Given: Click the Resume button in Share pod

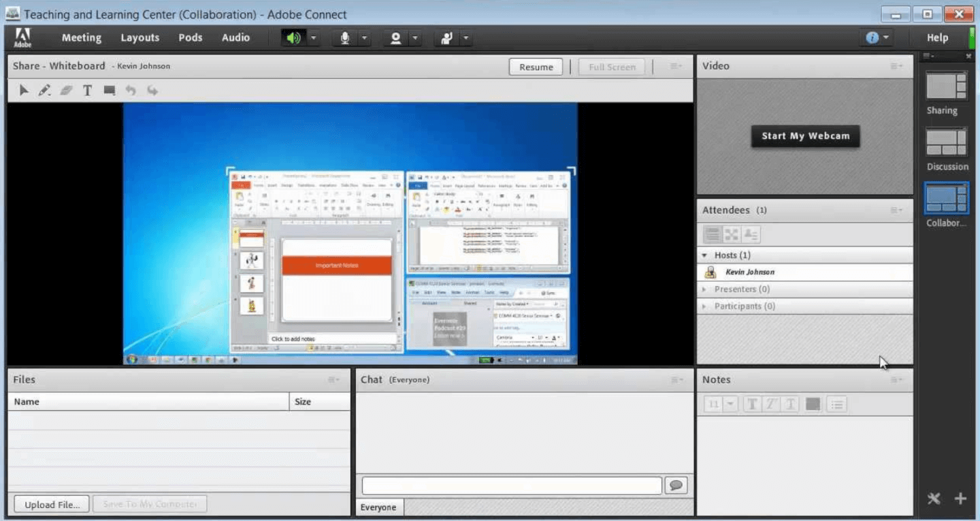Looking at the screenshot, I should click(536, 67).
